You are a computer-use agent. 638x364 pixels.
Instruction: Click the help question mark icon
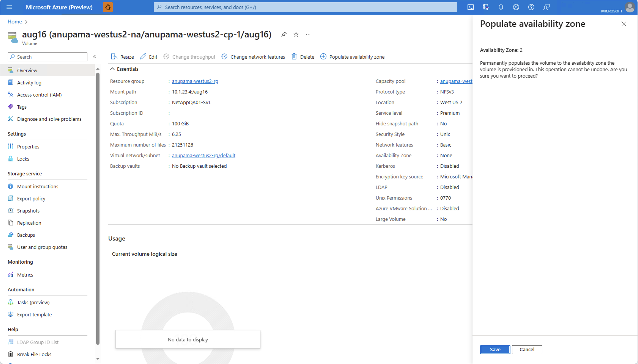click(x=531, y=7)
